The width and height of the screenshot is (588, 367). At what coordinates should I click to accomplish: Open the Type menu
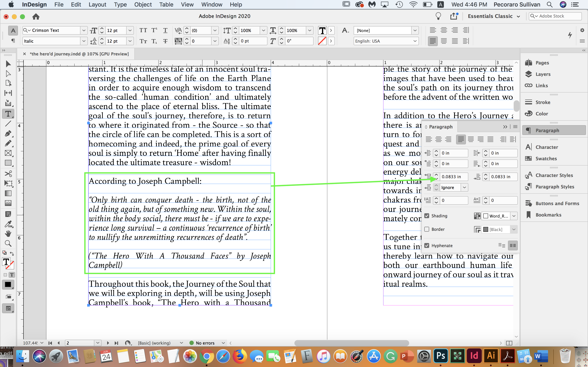120,4
